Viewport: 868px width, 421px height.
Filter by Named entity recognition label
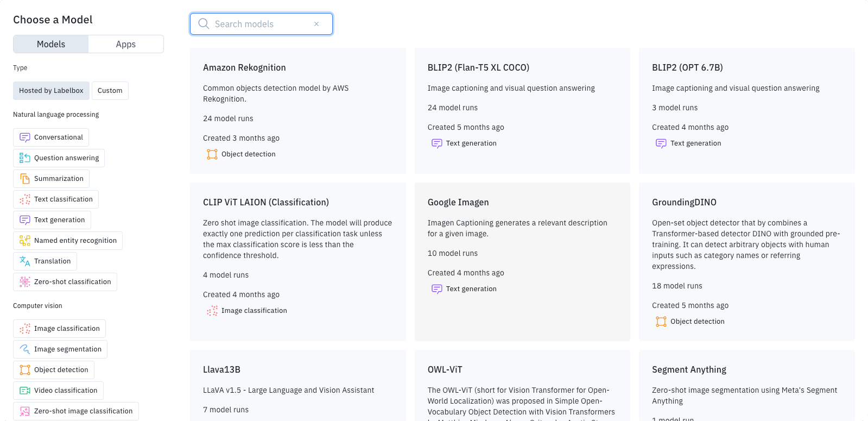coord(75,241)
